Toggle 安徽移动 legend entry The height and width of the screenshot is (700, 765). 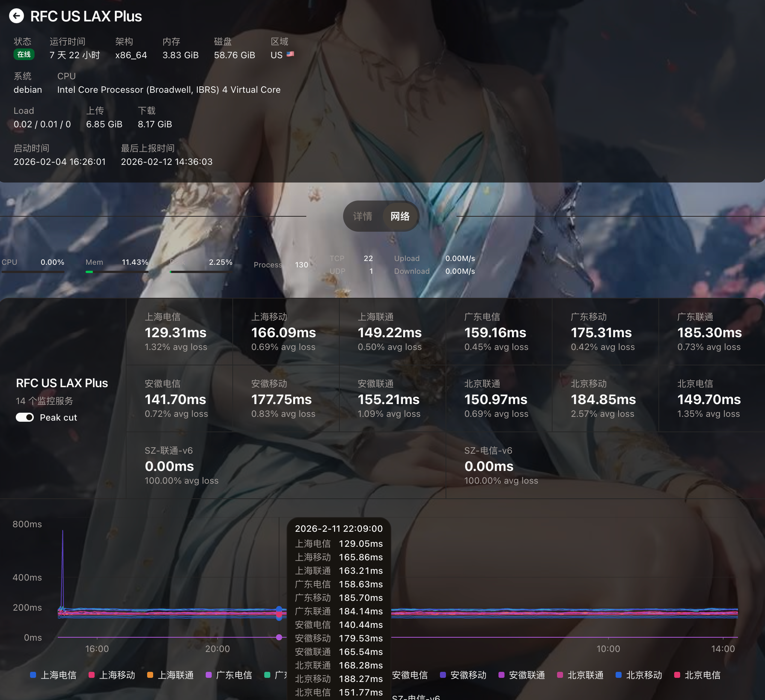point(468,675)
